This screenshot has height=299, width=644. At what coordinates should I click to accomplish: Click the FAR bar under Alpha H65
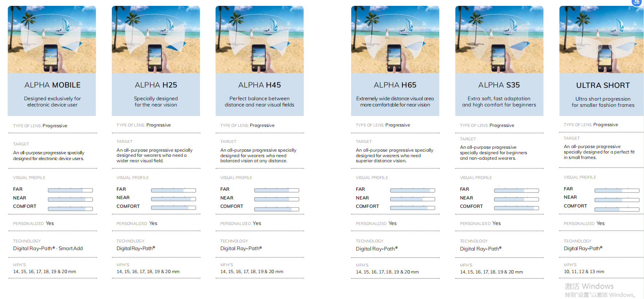click(413, 190)
